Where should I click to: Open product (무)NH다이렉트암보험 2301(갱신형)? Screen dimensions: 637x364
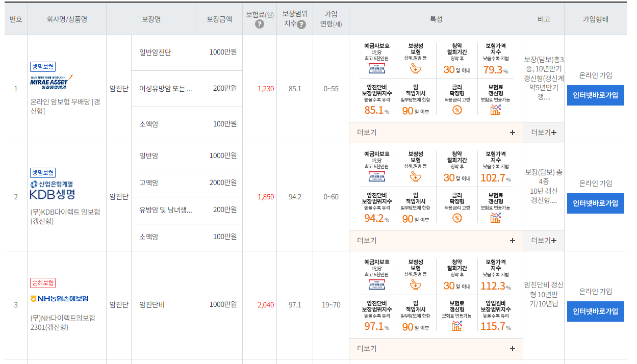[x=63, y=323]
